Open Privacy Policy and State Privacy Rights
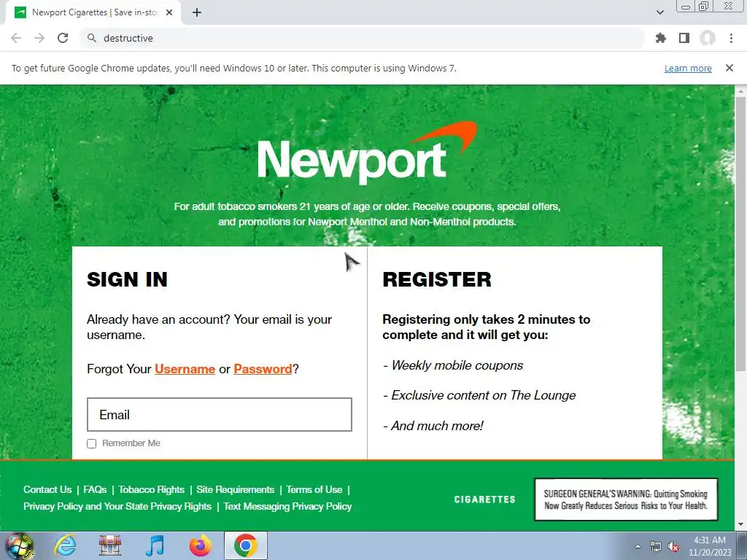This screenshot has width=747, height=560. tap(117, 506)
